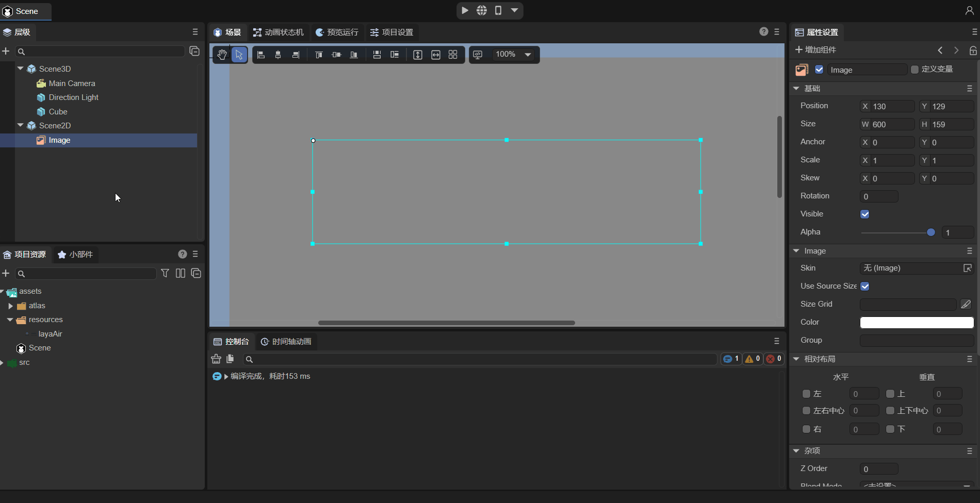Toggle the Visible checkbox
The width and height of the screenshot is (980, 503).
pyautogui.click(x=865, y=214)
